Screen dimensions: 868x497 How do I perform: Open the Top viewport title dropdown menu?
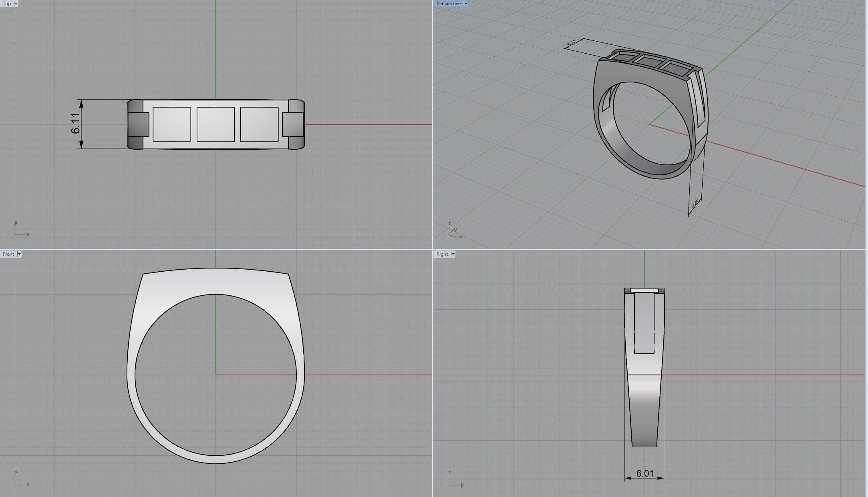pyautogui.click(x=16, y=4)
